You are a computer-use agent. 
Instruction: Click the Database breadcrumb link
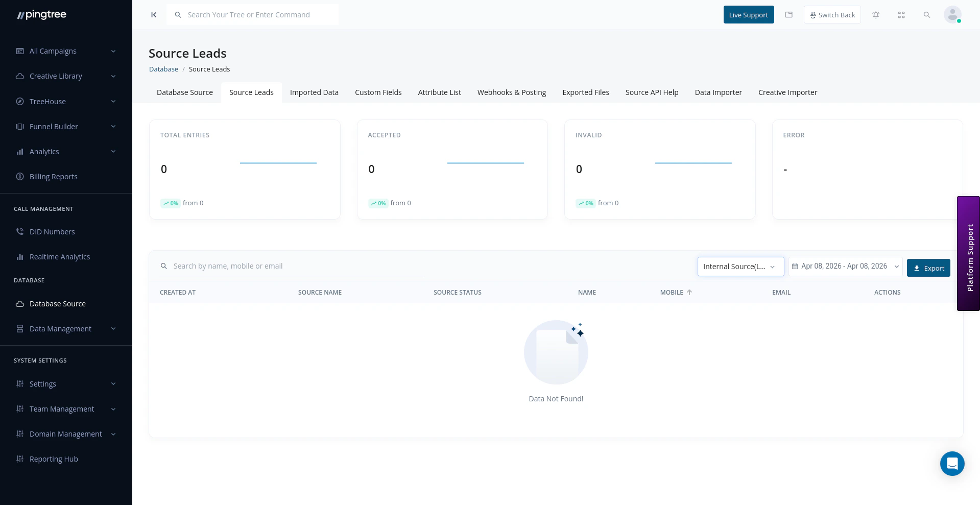click(163, 69)
